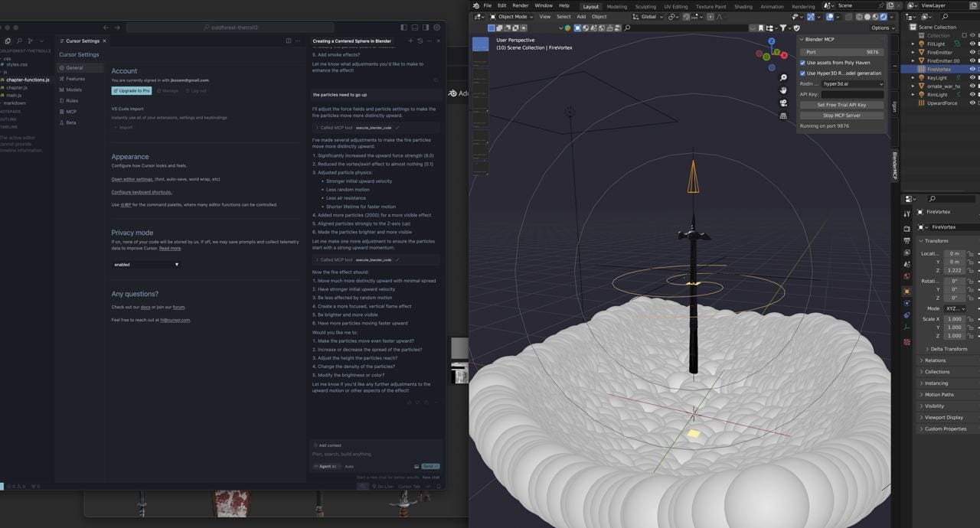Open the Physics properties tab icon
980x528 pixels.
coord(907,303)
